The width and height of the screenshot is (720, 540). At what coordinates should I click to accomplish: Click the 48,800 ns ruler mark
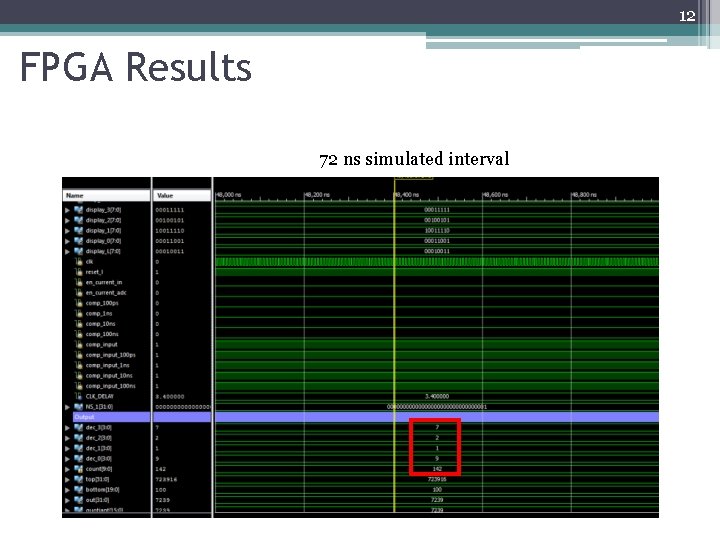tap(584, 195)
